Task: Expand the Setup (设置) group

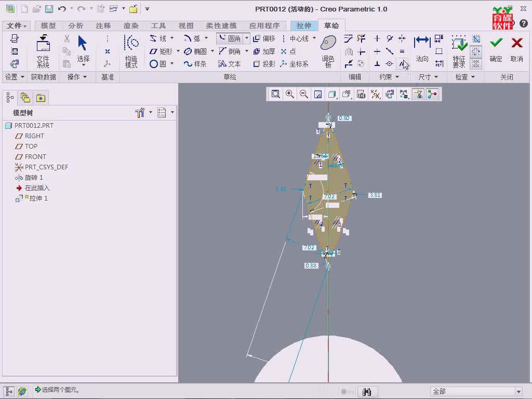Action: coord(14,77)
